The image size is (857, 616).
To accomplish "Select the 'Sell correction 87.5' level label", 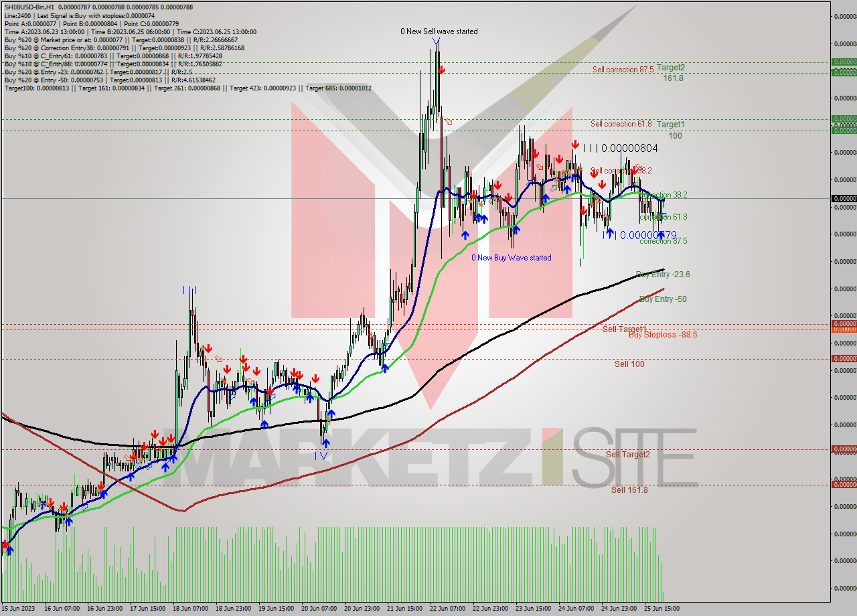I will (x=623, y=70).
